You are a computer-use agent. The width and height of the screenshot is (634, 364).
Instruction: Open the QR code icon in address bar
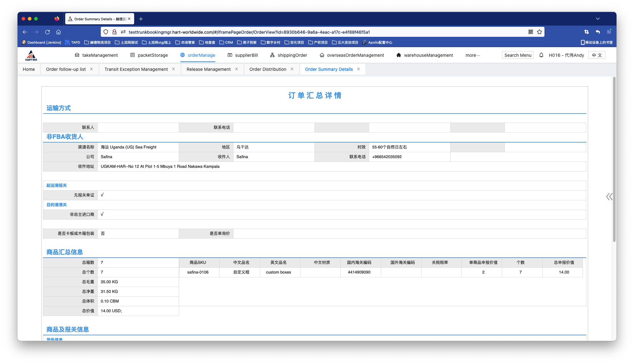pyautogui.click(x=530, y=32)
